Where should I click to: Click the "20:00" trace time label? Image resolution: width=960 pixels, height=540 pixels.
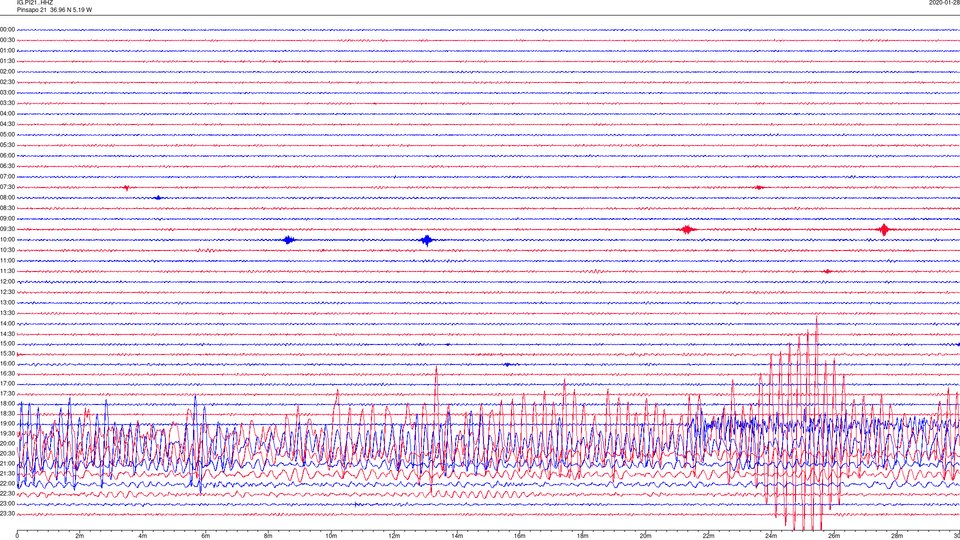[x=7, y=444]
